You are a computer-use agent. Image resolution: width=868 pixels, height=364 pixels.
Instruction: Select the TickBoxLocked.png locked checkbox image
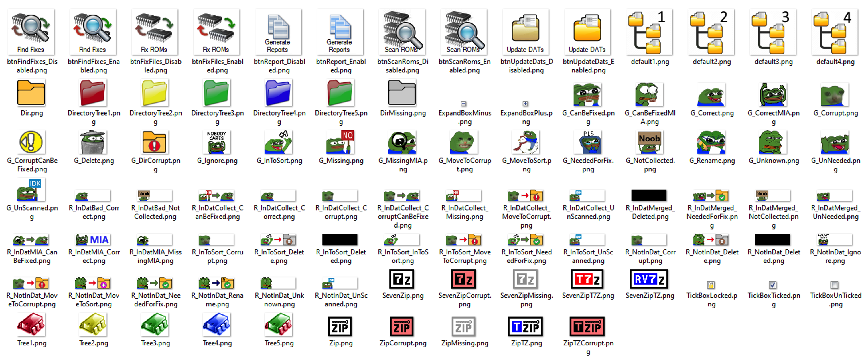[711, 285]
